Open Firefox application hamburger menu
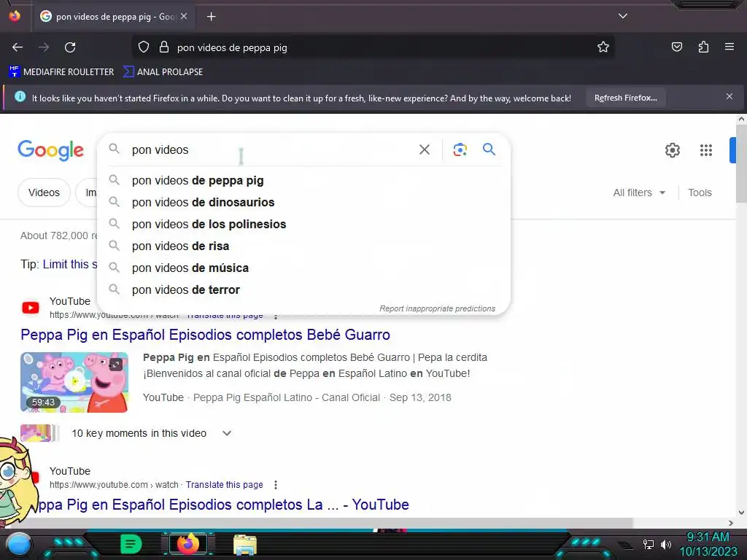This screenshot has width=747, height=560. click(x=729, y=47)
